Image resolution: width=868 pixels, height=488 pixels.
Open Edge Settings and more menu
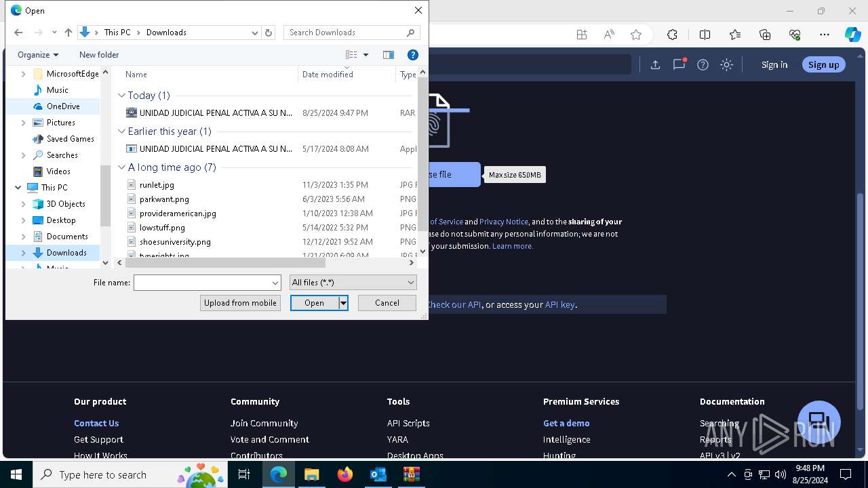click(825, 35)
